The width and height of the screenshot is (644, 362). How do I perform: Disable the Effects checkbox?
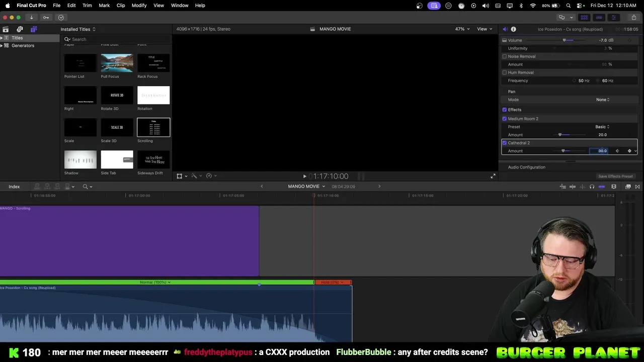pyautogui.click(x=505, y=110)
